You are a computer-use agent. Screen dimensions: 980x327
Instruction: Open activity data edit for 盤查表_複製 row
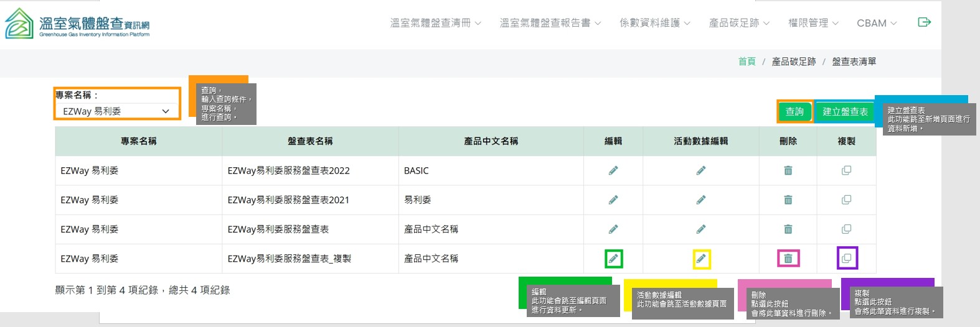click(701, 259)
